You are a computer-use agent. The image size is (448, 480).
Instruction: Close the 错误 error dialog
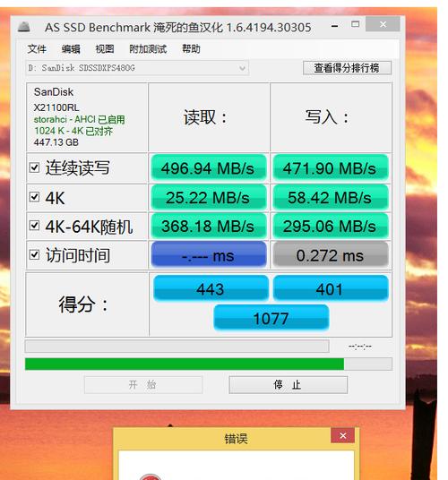coord(342,435)
